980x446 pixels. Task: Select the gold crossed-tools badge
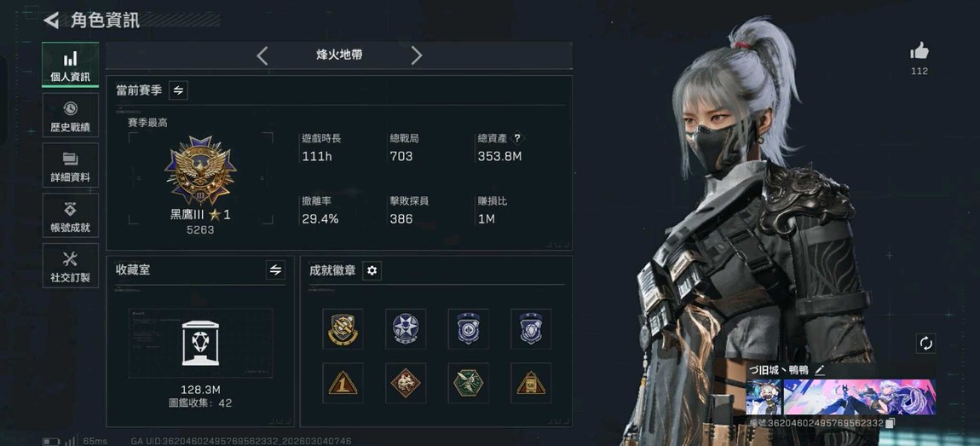[343, 328]
